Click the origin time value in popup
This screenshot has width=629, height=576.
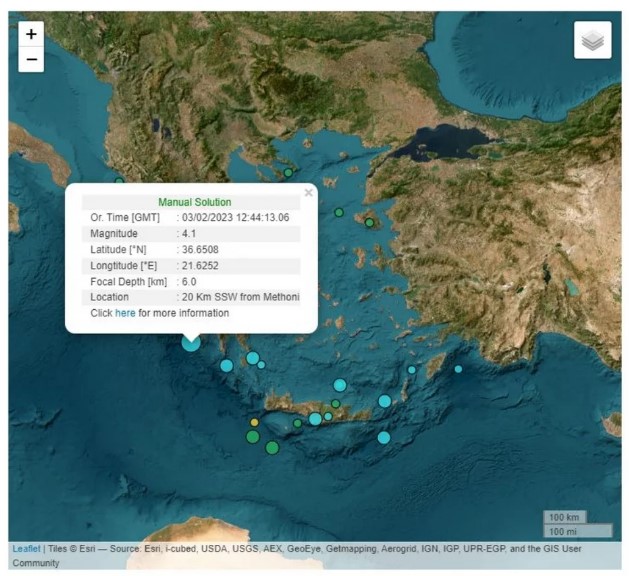pyautogui.click(x=236, y=217)
